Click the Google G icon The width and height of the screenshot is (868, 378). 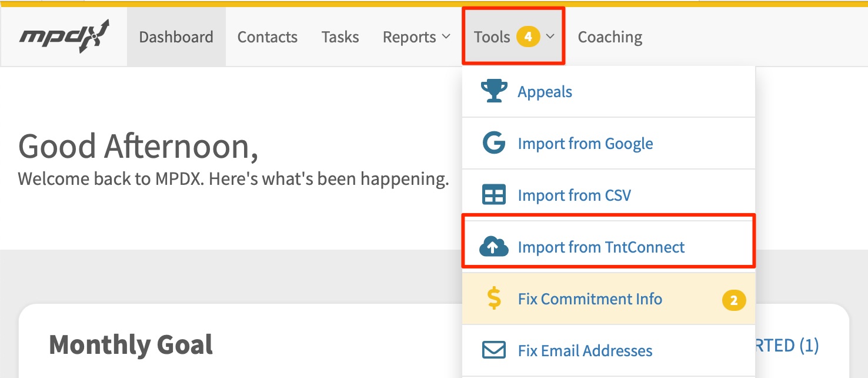coord(494,143)
